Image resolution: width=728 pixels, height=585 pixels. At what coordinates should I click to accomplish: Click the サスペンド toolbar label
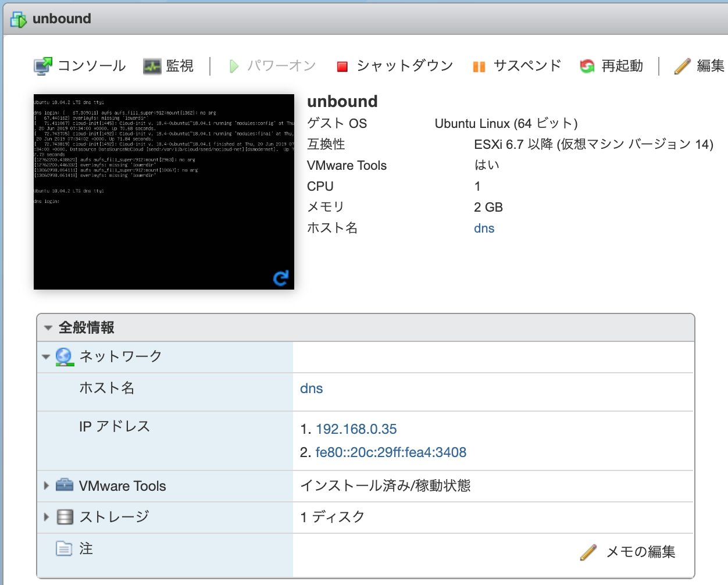[x=527, y=66]
